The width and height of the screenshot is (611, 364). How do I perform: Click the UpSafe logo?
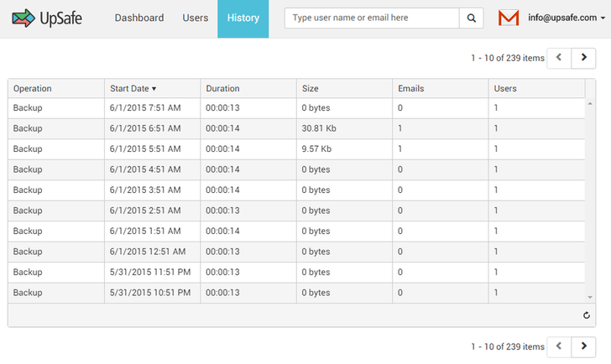click(47, 18)
